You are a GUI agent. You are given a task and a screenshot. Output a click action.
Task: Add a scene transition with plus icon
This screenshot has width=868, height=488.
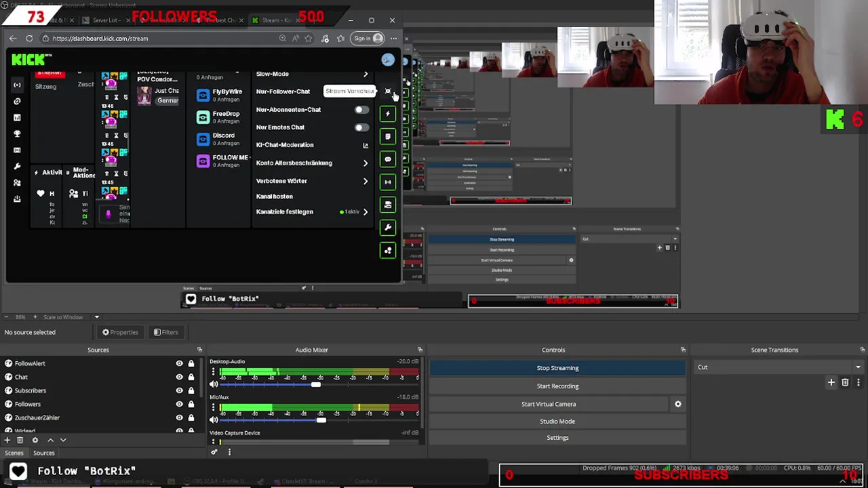(831, 383)
